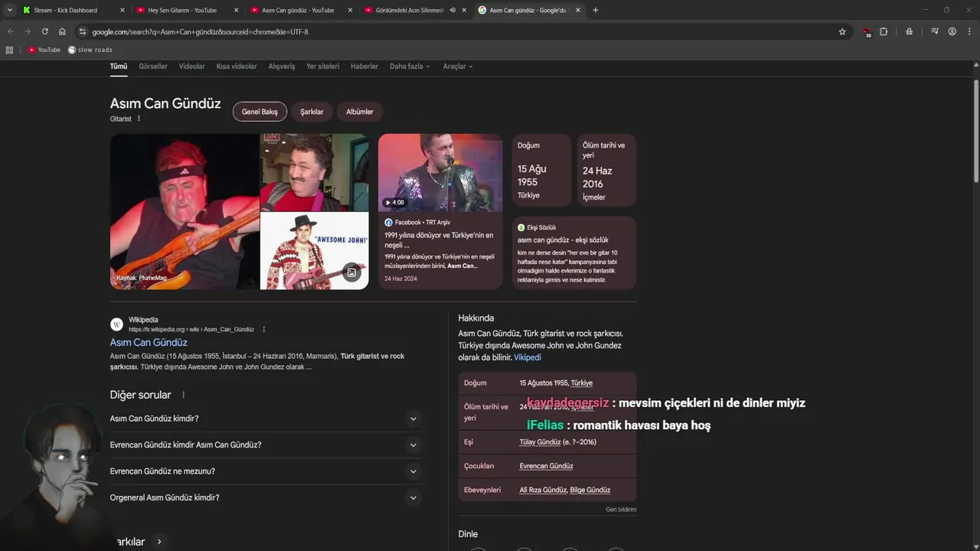Click Türkiye link in Doğum row
Image resolution: width=980 pixels, height=551 pixels.
click(582, 383)
